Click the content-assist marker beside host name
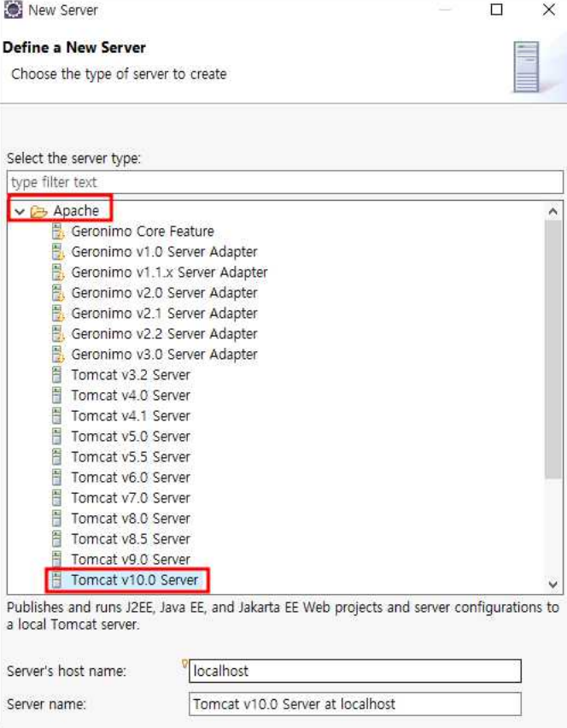The height and width of the screenshot is (728, 567). (184, 664)
